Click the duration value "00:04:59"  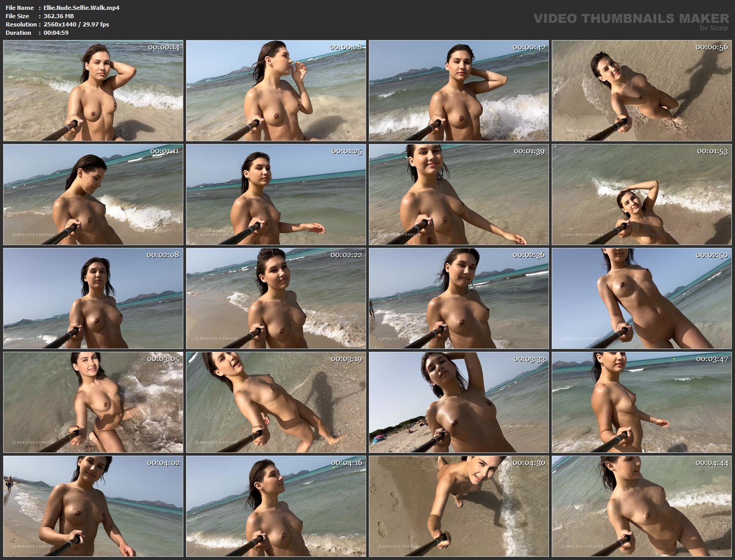coord(56,33)
